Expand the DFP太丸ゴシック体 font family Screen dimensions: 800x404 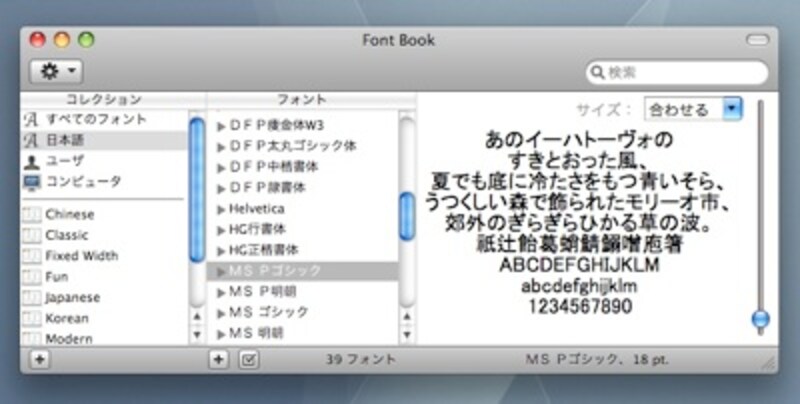pos(221,147)
